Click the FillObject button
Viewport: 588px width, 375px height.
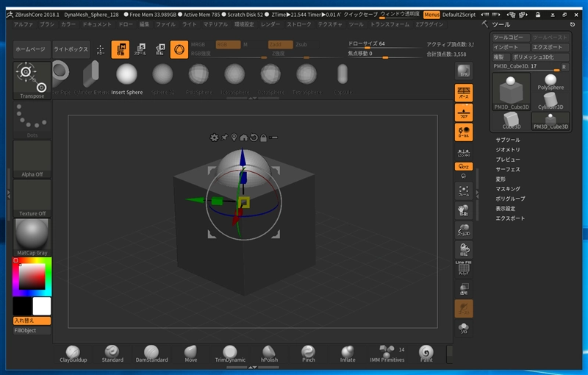coord(32,330)
